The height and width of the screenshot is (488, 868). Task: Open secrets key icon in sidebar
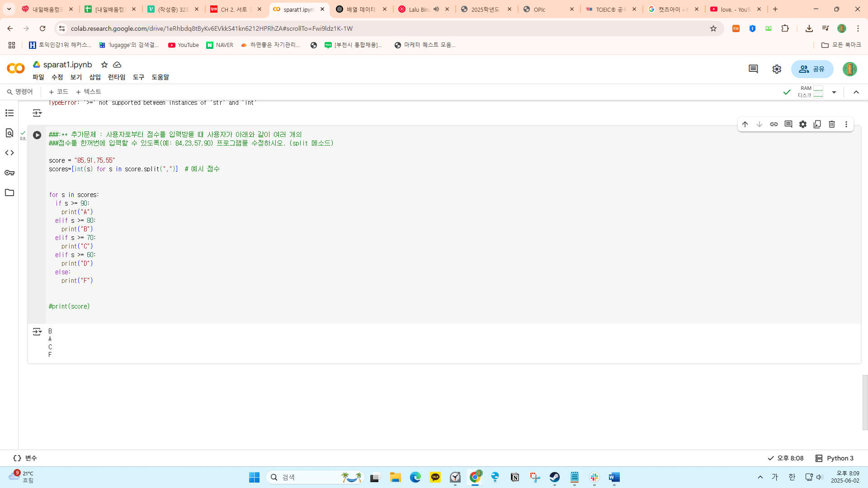(x=9, y=173)
